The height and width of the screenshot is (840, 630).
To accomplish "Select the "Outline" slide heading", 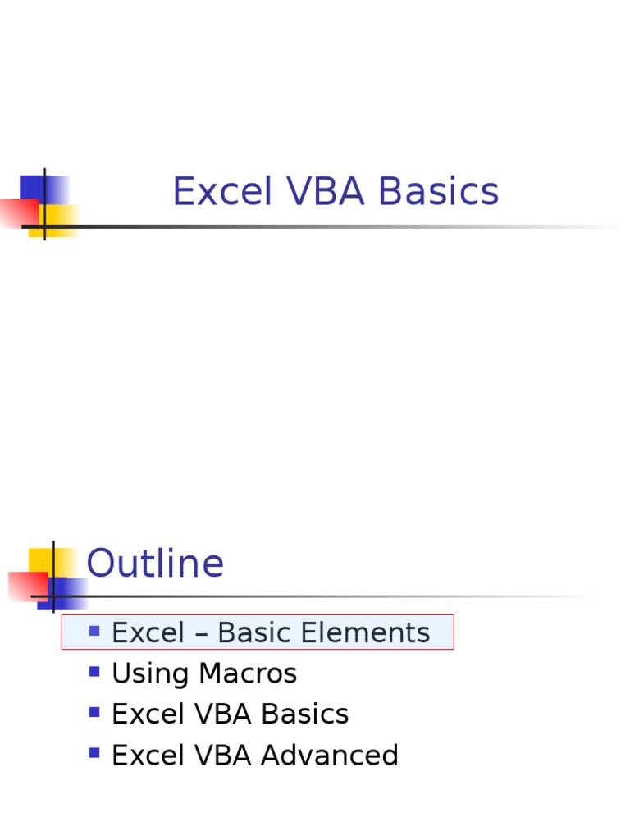I will [155, 564].
